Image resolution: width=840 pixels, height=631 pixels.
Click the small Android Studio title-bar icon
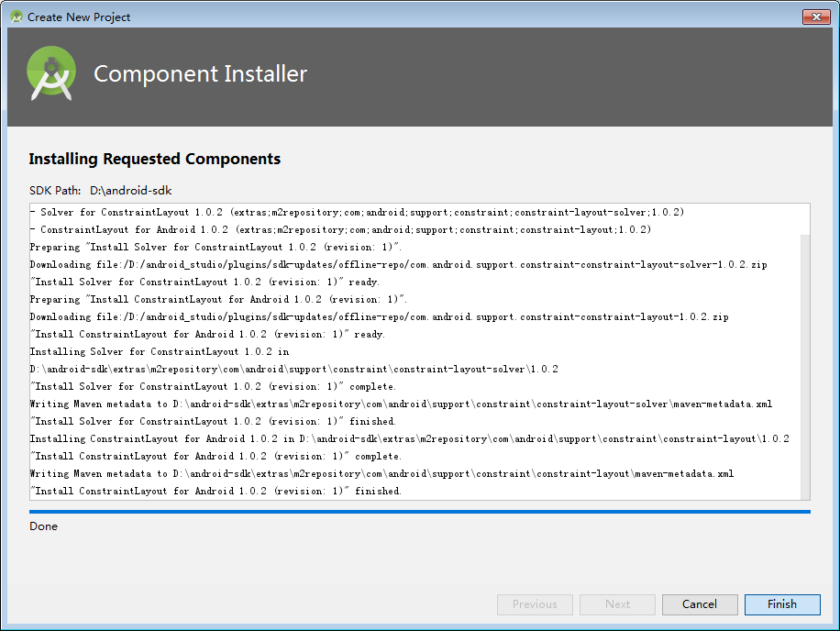tap(17, 17)
